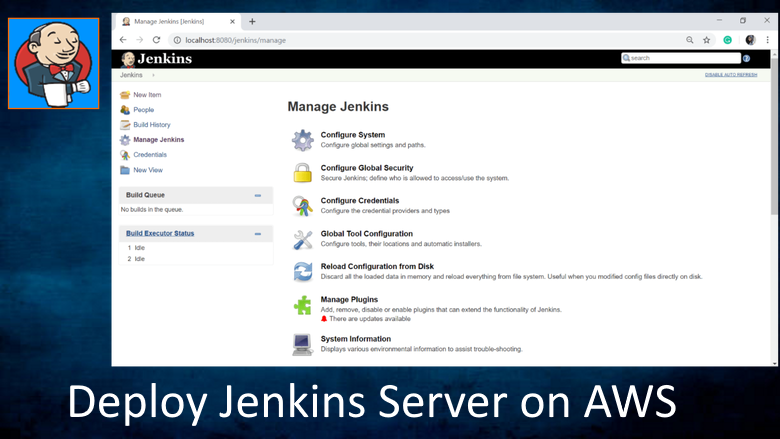Viewport: 780px width, 439px height.
Task: Collapse the Build Queue panel
Action: coord(258,195)
